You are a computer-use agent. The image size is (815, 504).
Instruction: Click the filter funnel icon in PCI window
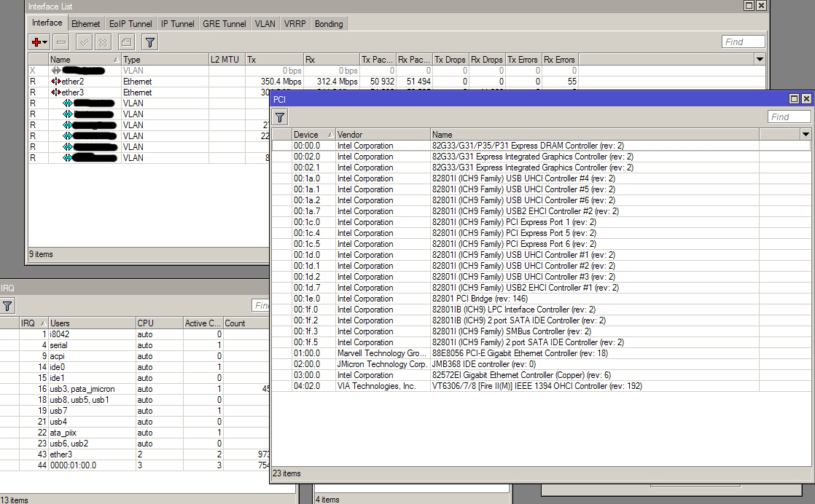coord(280,117)
